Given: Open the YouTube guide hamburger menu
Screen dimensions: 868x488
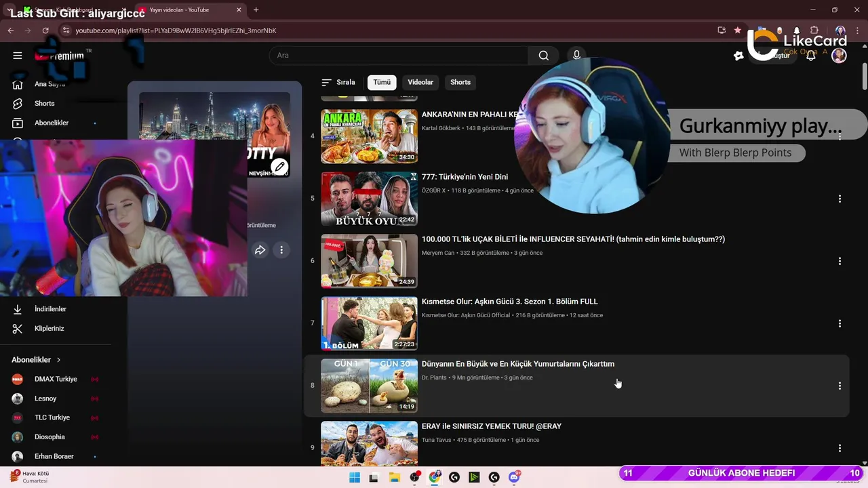Looking at the screenshot, I should tap(18, 56).
